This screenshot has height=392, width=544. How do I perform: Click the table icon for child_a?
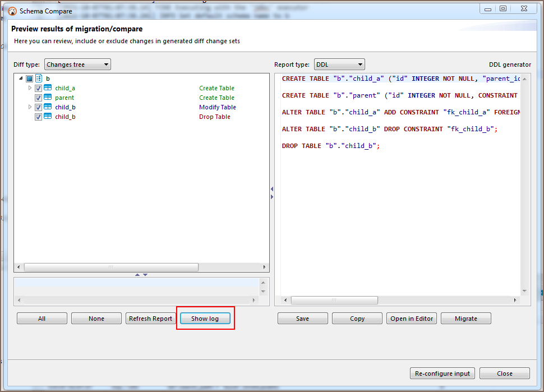(x=48, y=88)
